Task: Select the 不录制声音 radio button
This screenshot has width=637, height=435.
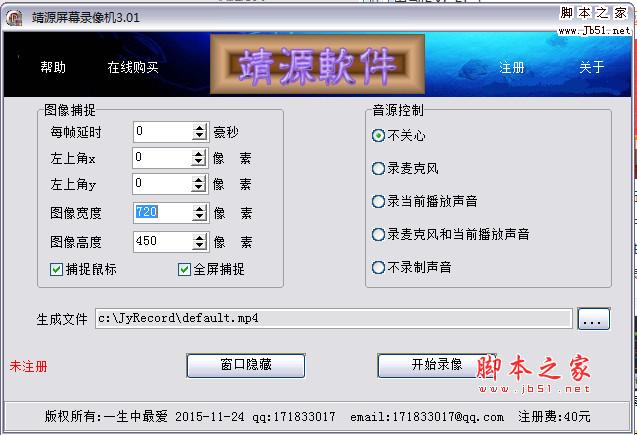Action: point(378,267)
